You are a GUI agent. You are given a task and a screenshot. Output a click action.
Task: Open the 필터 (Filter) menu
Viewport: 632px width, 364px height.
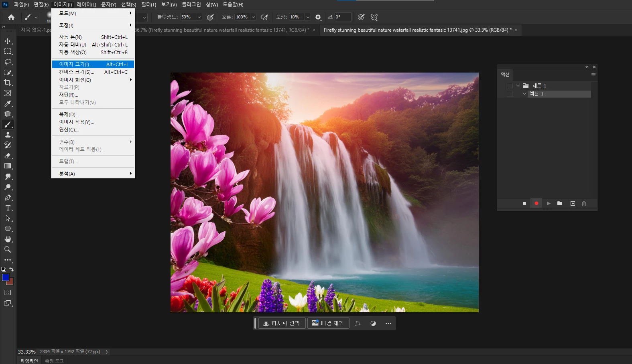[x=148, y=5]
